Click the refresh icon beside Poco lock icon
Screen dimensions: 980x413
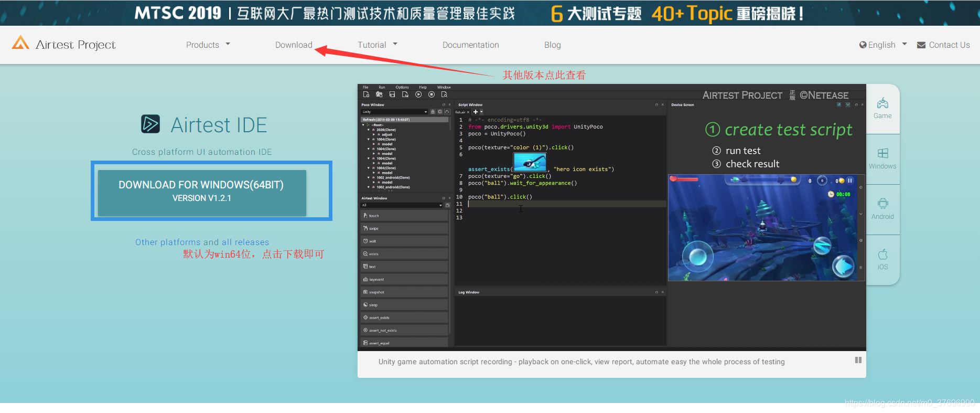[440, 112]
